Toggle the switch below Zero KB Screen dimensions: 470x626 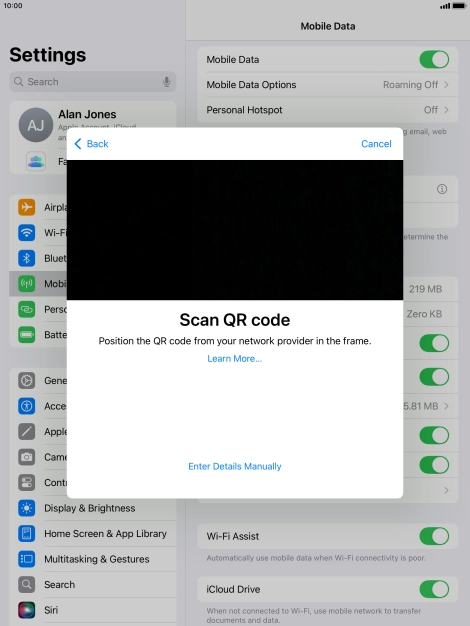coord(434,343)
